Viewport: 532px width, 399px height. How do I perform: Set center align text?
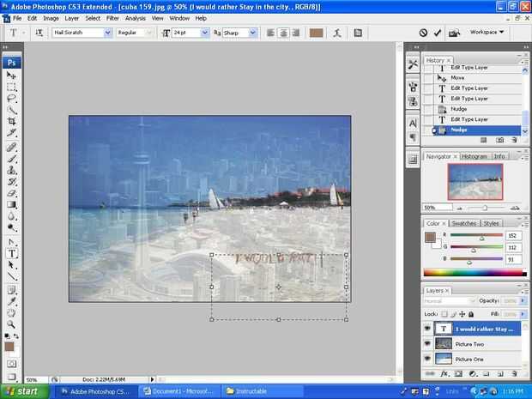tap(283, 33)
